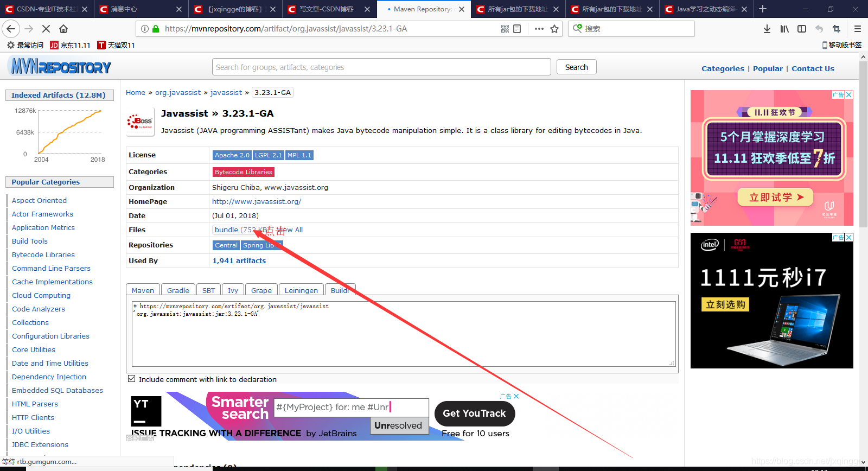Open a new browser tab

point(763,9)
